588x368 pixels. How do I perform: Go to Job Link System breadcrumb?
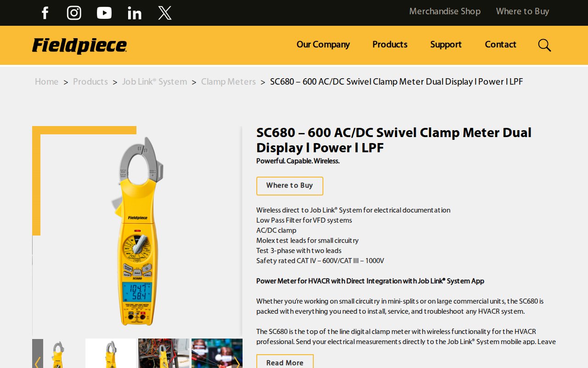(x=154, y=82)
